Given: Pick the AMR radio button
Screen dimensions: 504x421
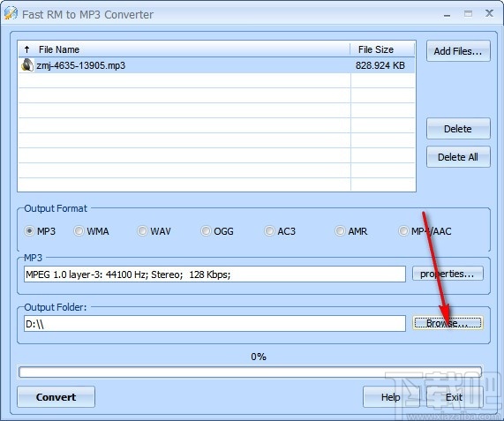Looking at the screenshot, I should click(340, 230).
